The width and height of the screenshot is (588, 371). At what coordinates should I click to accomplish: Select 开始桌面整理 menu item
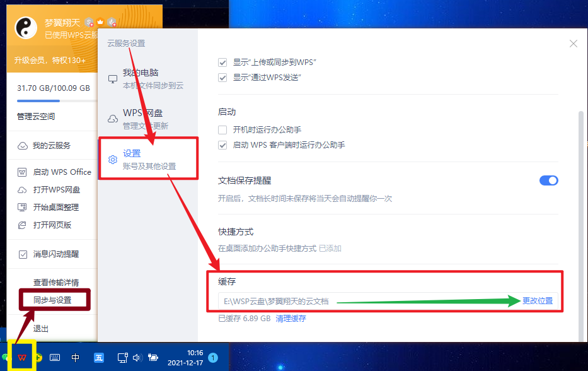point(56,208)
